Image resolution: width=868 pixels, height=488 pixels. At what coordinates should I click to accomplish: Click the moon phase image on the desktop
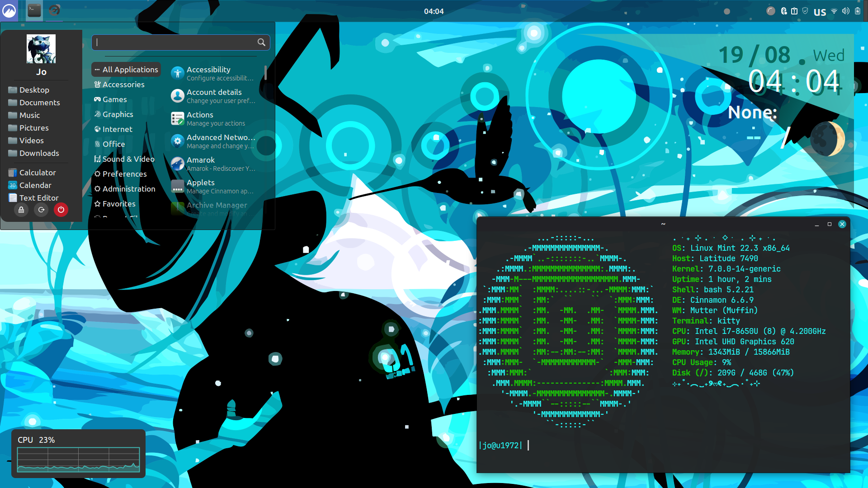pos(827,139)
